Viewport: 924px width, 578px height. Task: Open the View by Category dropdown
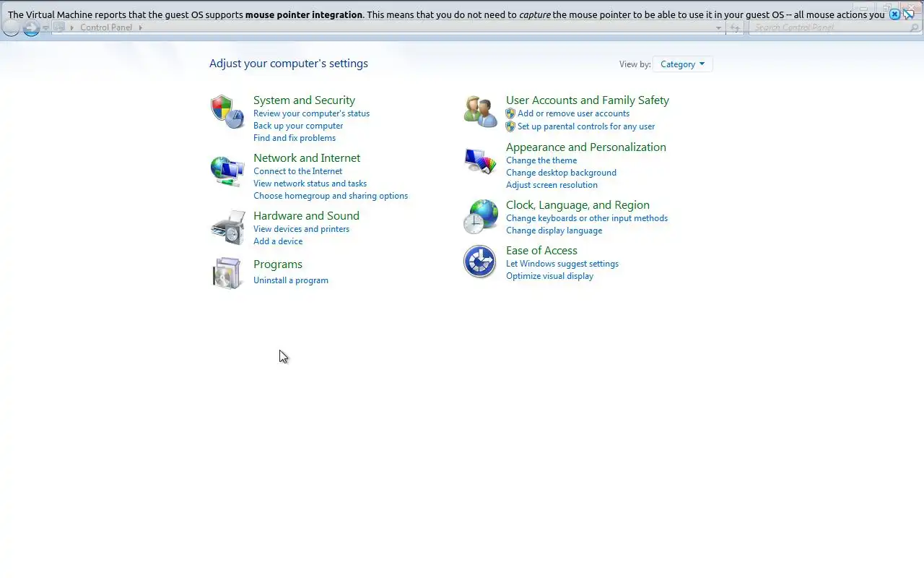[682, 64]
